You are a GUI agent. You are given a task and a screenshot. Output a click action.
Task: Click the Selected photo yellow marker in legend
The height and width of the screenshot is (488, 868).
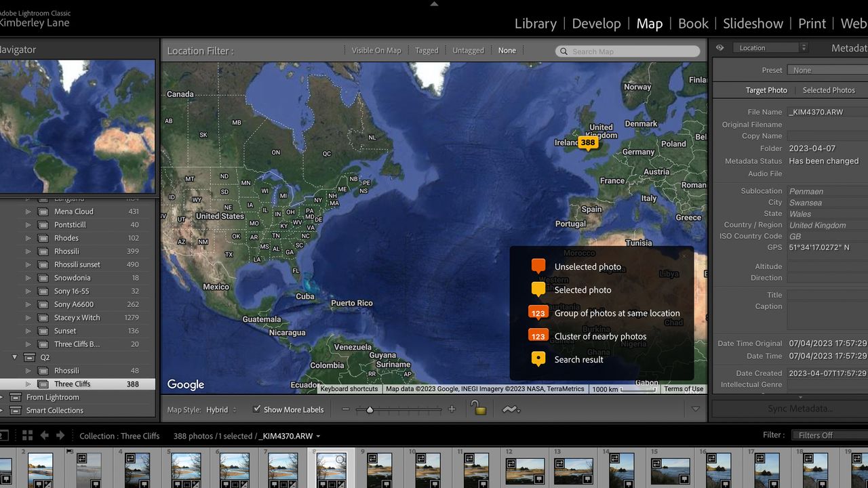click(538, 289)
